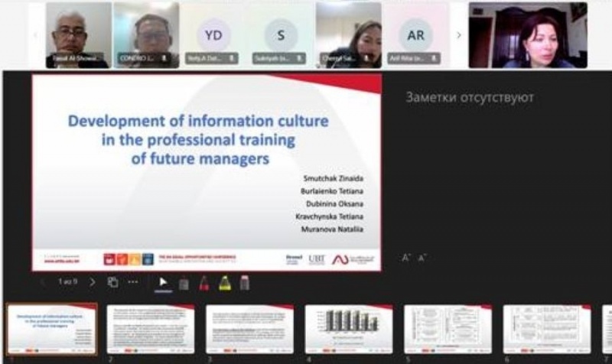Go to the next slide arrow
This screenshot has width=612, height=364.
(93, 282)
